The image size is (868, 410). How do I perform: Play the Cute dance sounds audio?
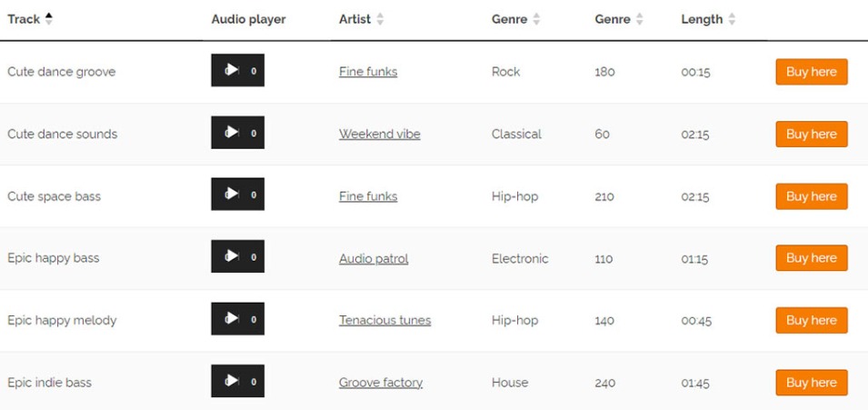pyautogui.click(x=232, y=133)
